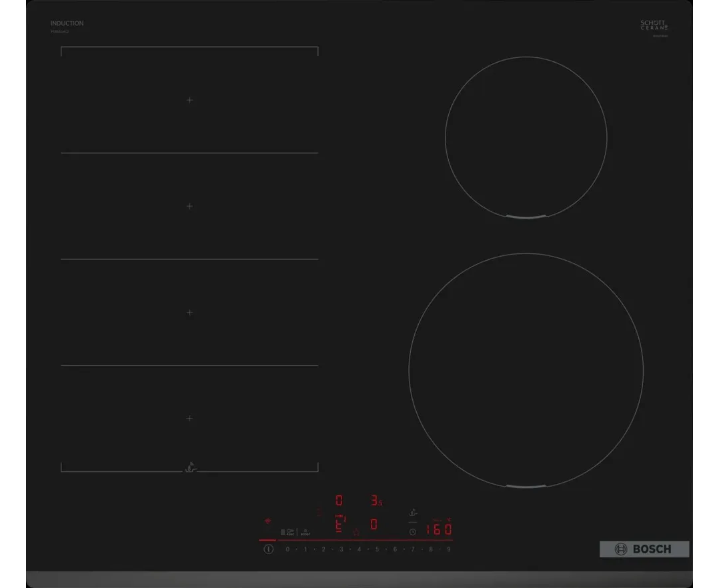Tap the timer clock icon
This screenshot has width=719, height=588.
click(413, 531)
